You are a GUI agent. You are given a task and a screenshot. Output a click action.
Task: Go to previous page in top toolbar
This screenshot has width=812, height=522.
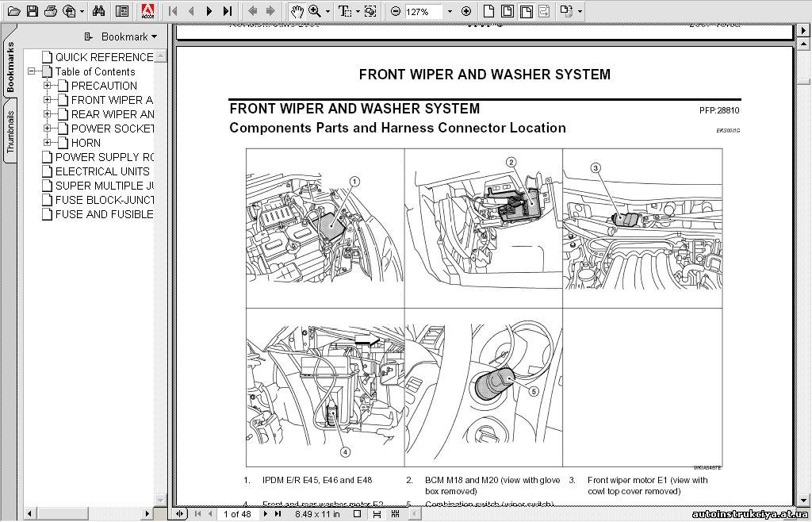[x=191, y=11]
